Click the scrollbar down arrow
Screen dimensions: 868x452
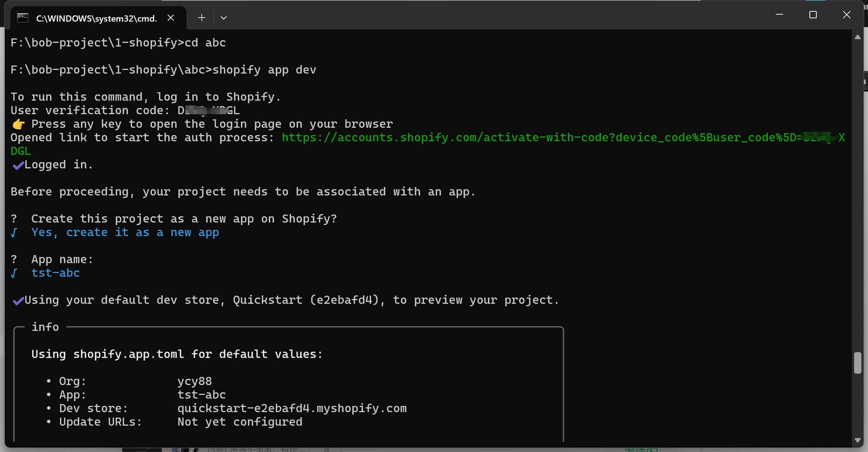[857, 440]
